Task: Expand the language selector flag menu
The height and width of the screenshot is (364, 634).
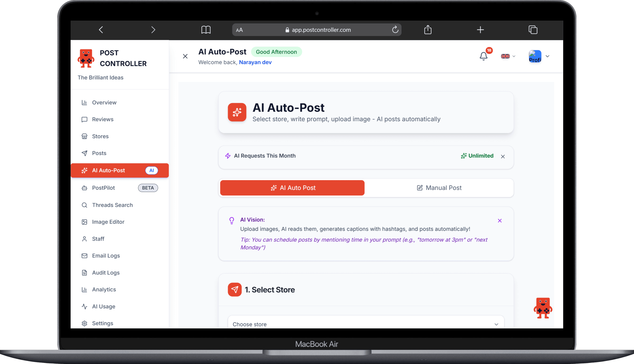Action: coord(507,56)
